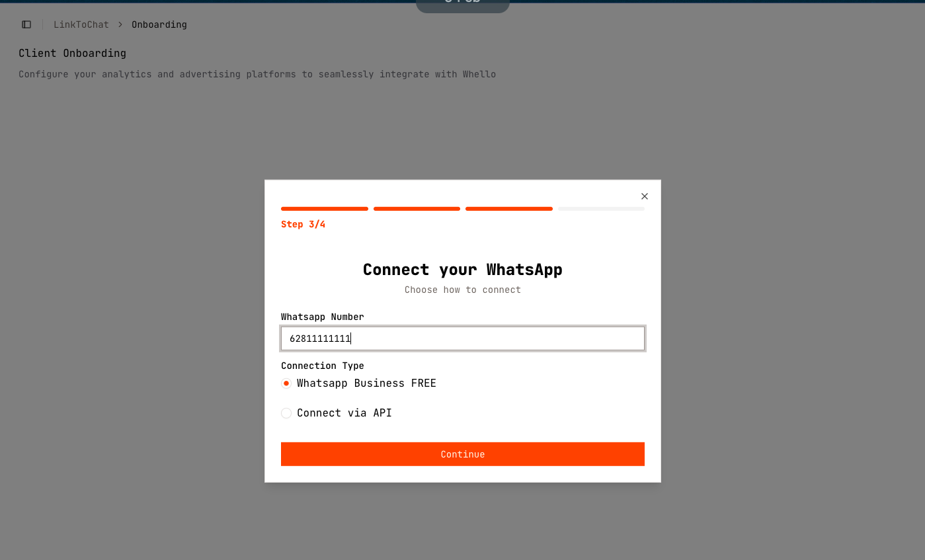
Task: Click the "Connection Type" section label
Action: 322,366
